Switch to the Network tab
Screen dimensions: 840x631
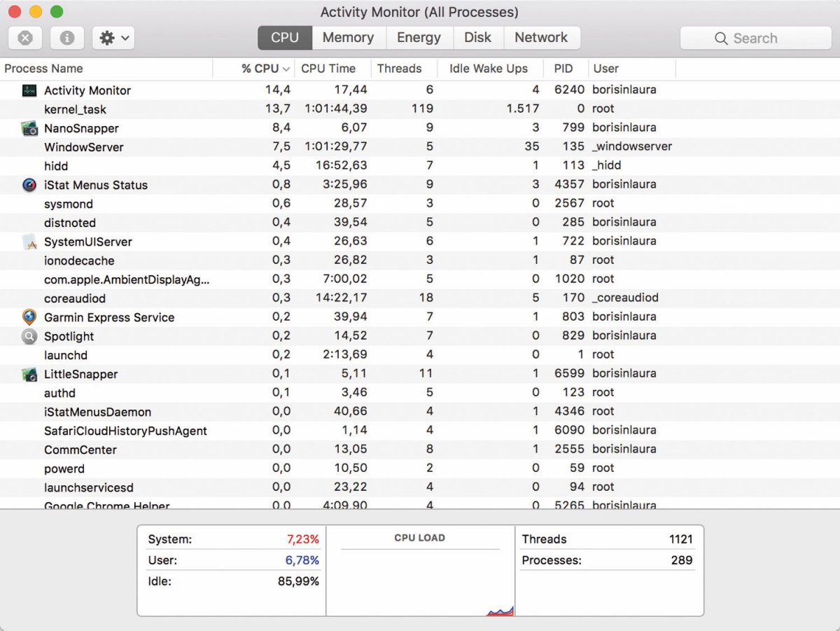(542, 38)
